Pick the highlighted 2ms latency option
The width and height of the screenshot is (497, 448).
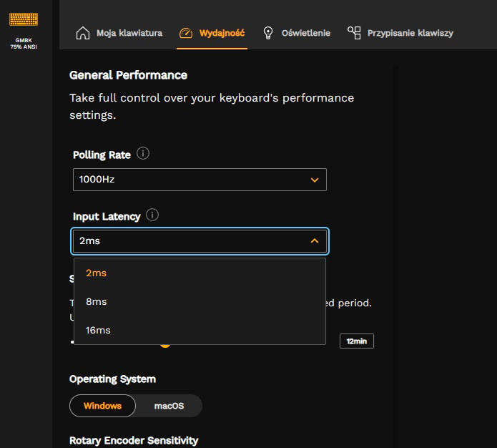coord(96,273)
